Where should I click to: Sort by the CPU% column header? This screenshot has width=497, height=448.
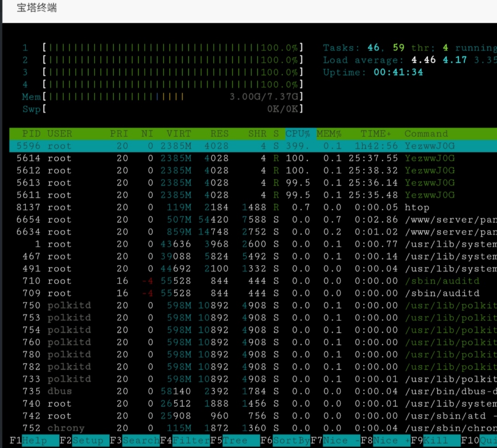298,134
